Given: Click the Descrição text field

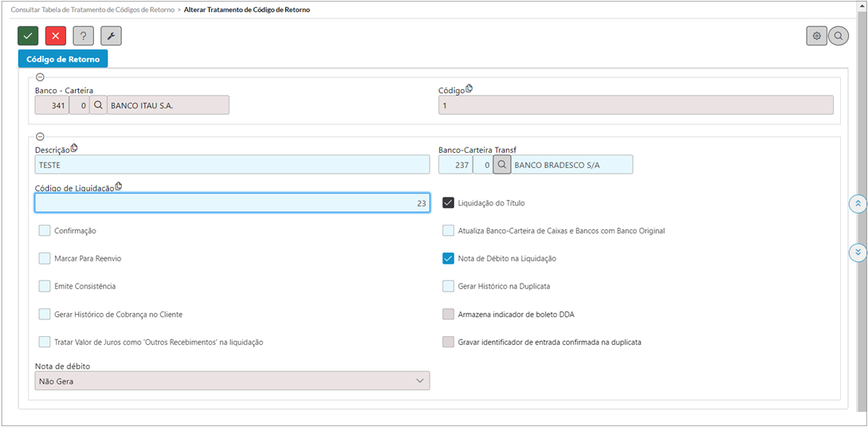Looking at the screenshot, I should (x=232, y=165).
